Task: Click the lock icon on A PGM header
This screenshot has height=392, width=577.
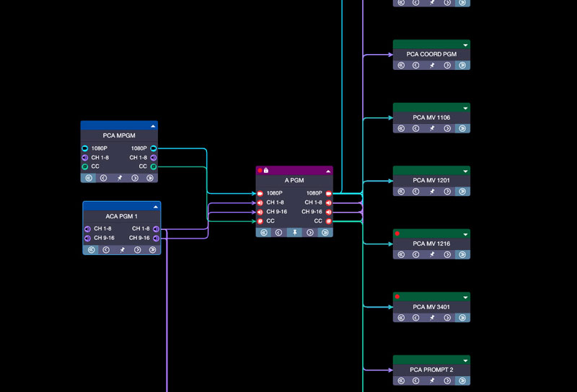Action: click(x=266, y=171)
